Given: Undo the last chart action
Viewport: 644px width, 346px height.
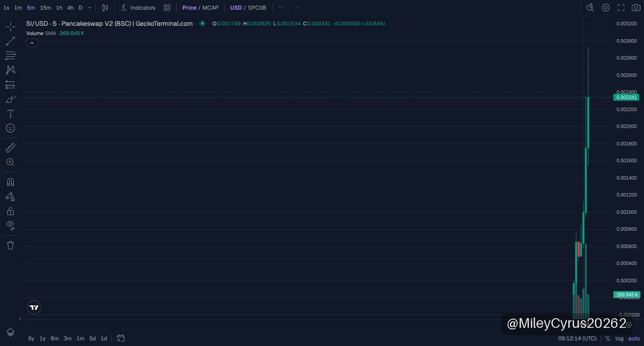Looking at the screenshot, I should pos(282,8).
